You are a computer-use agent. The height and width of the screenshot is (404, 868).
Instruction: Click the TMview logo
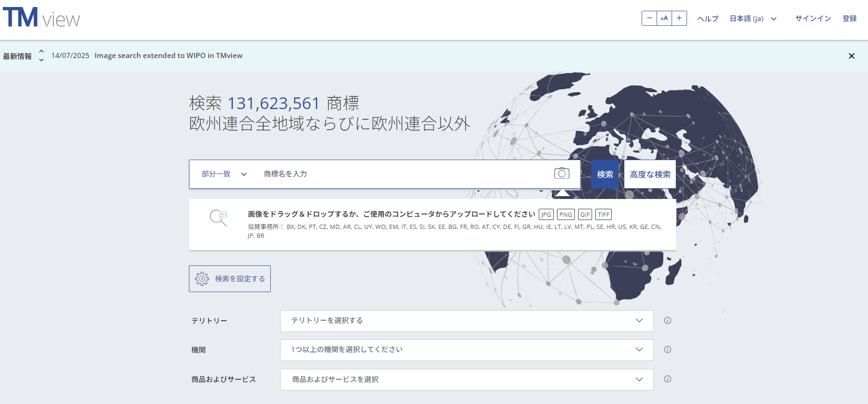tap(42, 18)
